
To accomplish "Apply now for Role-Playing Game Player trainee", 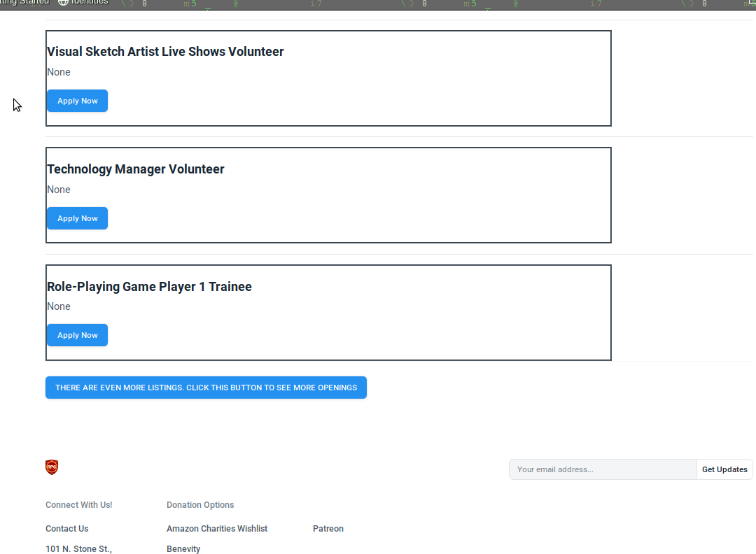I will (77, 335).
